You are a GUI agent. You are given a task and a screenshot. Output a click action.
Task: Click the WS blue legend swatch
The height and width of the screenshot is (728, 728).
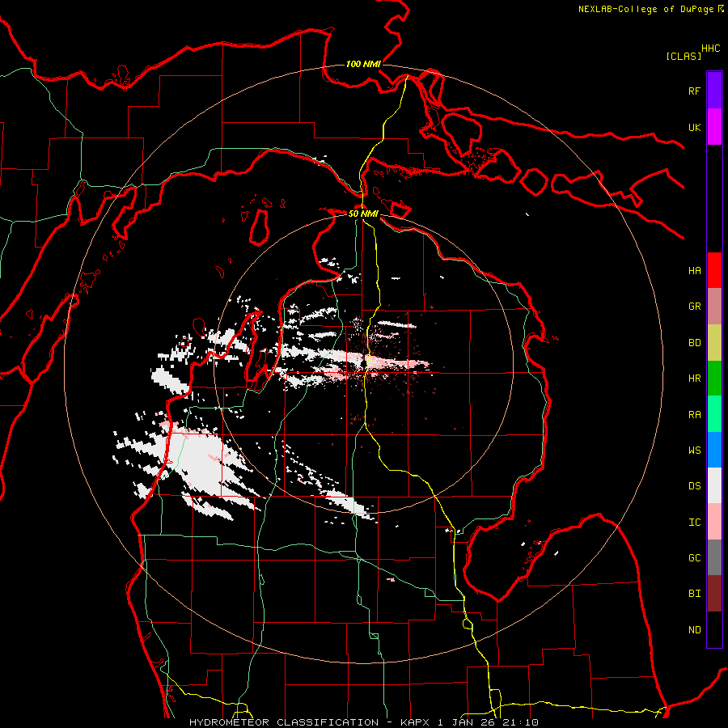(714, 450)
